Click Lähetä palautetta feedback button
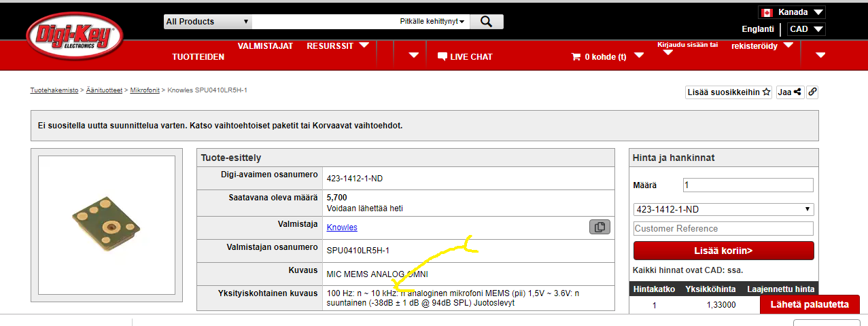Image resolution: width=868 pixels, height=326 pixels. tap(810, 304)
